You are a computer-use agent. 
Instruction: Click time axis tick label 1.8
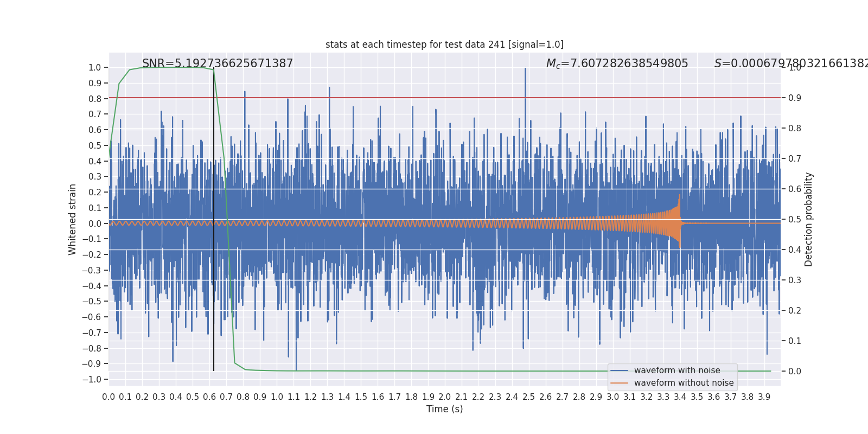coord(411,397)
